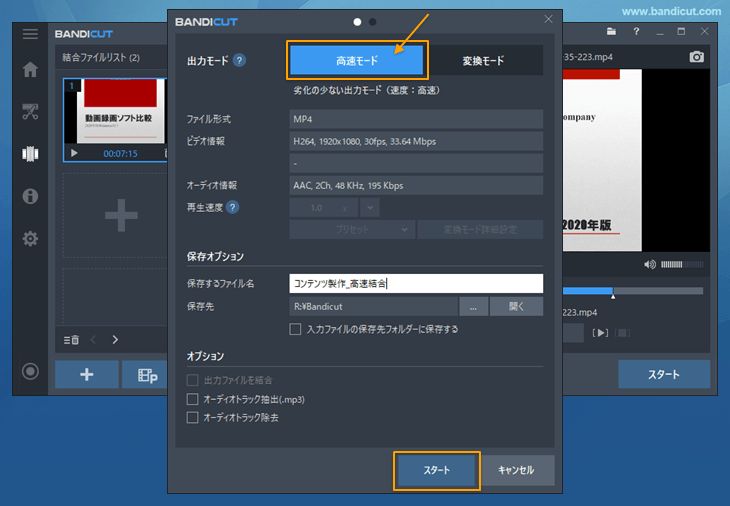The image size is (730, 506).
Task: Click the 保存先 path field R:¥Bandicut
Action: point(374,307)
